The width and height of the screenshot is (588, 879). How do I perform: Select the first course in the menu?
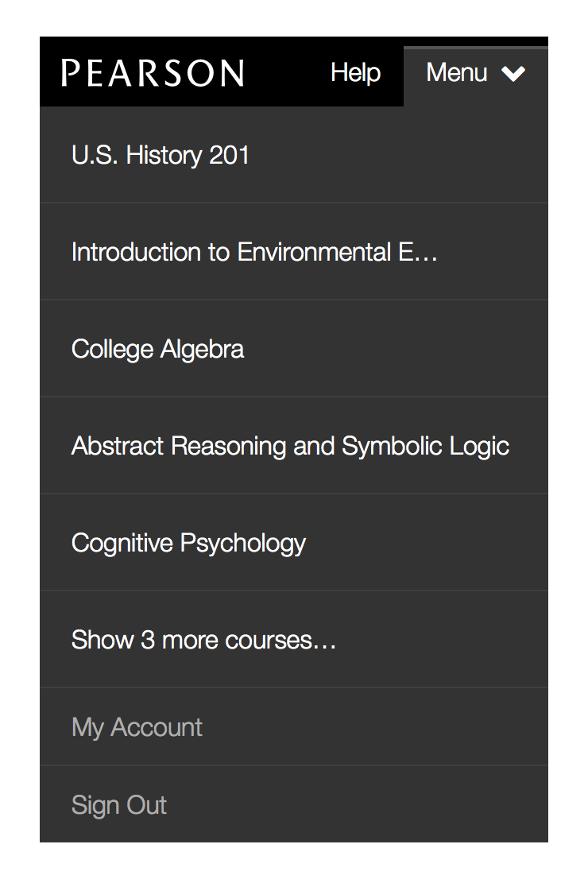pos(161,155)
